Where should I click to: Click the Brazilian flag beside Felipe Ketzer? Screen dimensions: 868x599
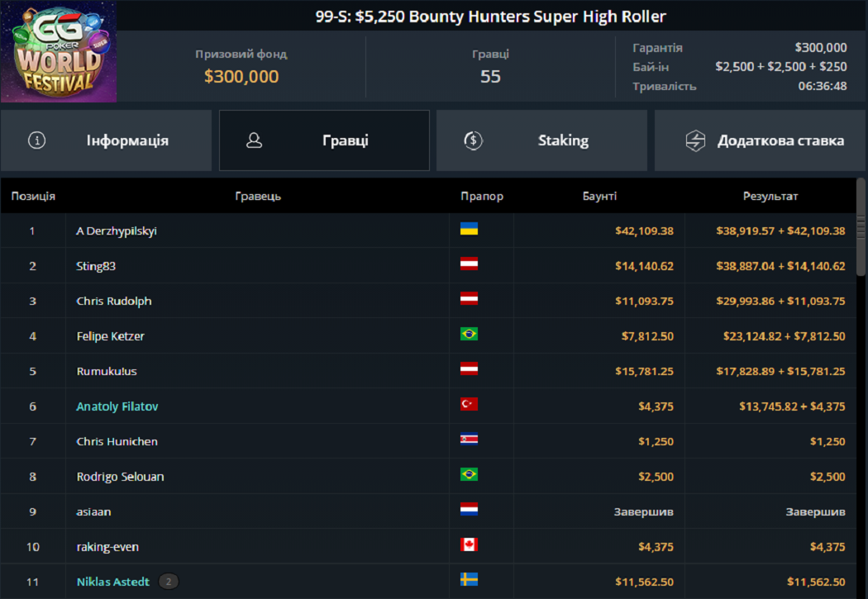coord(469,335)
